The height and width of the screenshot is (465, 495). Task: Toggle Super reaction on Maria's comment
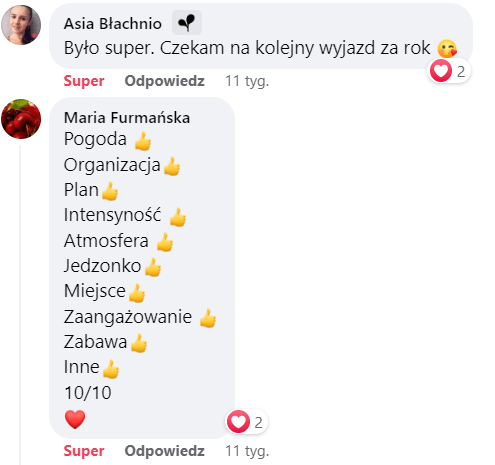click(84, 451)
